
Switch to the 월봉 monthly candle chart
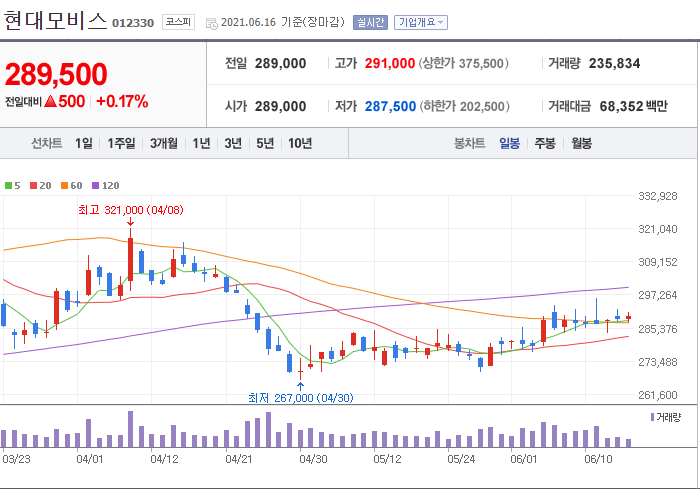coord(581,143)
